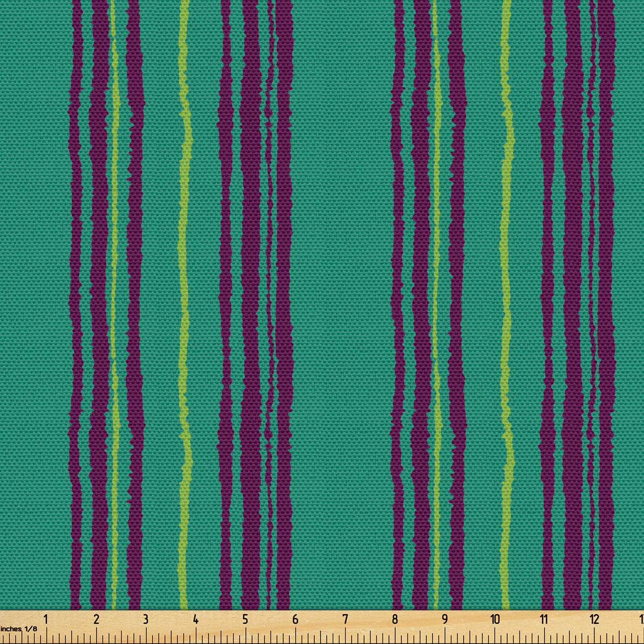Click the ruler number 10
Screen dimensions: 644x644
point(495,619)
